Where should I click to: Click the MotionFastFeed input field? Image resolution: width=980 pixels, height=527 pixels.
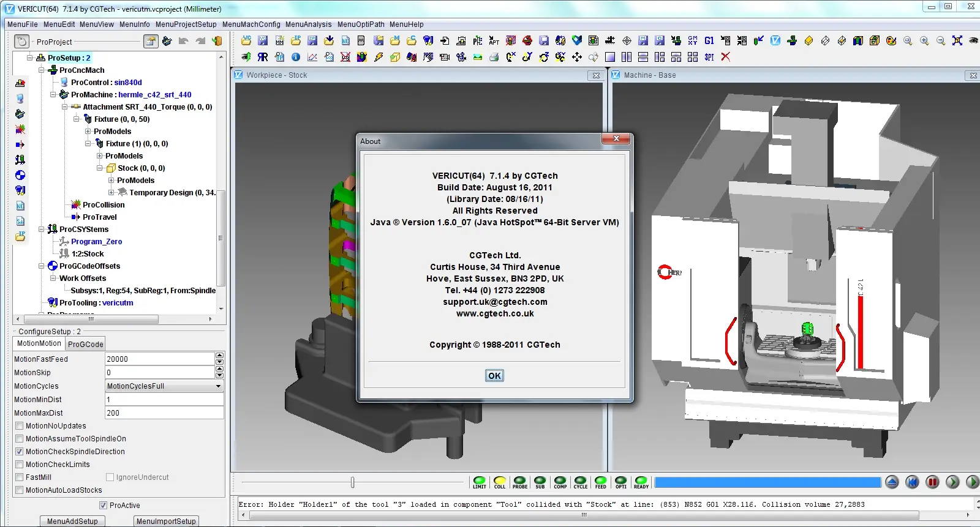pyautogui.click(x=160, y=359)
